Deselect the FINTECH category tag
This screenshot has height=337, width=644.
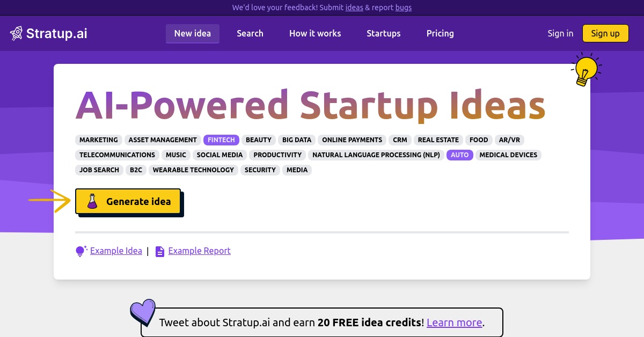click(x=221, y=140)
